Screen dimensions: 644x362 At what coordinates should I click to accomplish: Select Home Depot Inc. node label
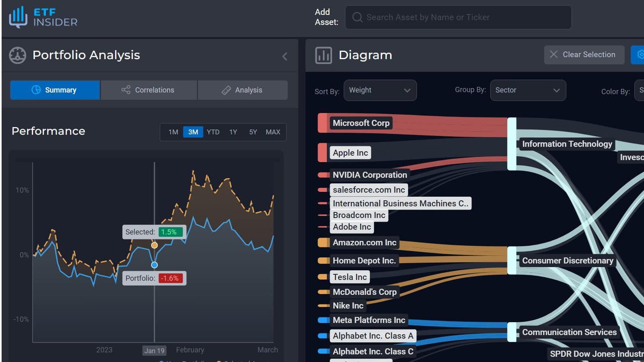click(x=364, y=261)
